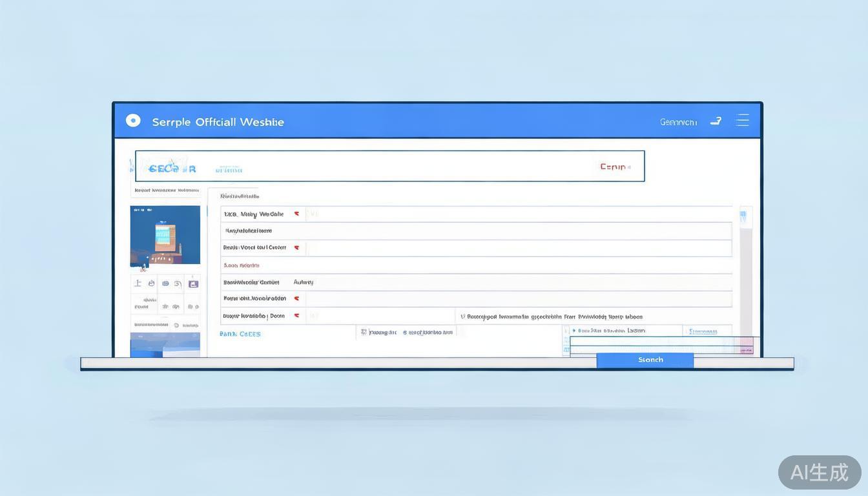Viewport: 868px width, 496px height.
Task: Click the purple icon in the sidebar icon row
Action: (192, 284)
